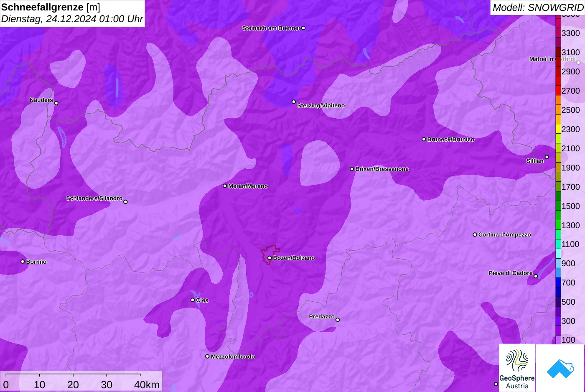The height and width of the screenshot is (392, 585).
Task: Click legend value 900
Action: pos(568,263)
